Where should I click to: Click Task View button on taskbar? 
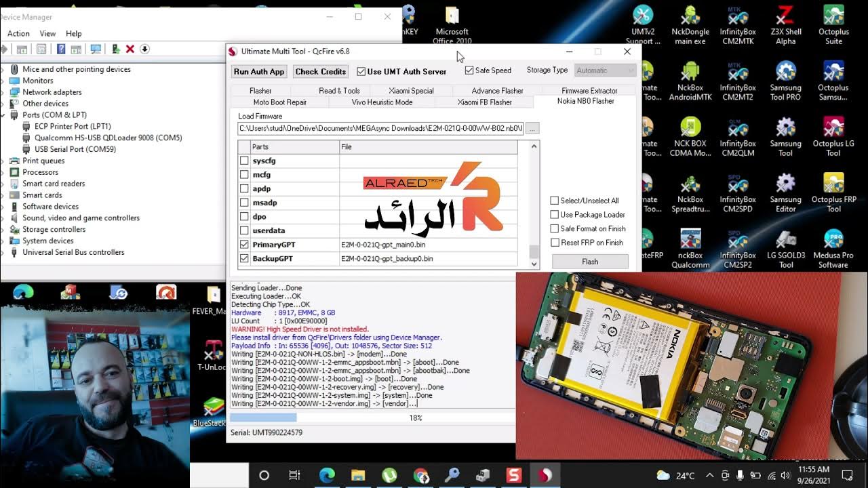[x=294, y=475]
